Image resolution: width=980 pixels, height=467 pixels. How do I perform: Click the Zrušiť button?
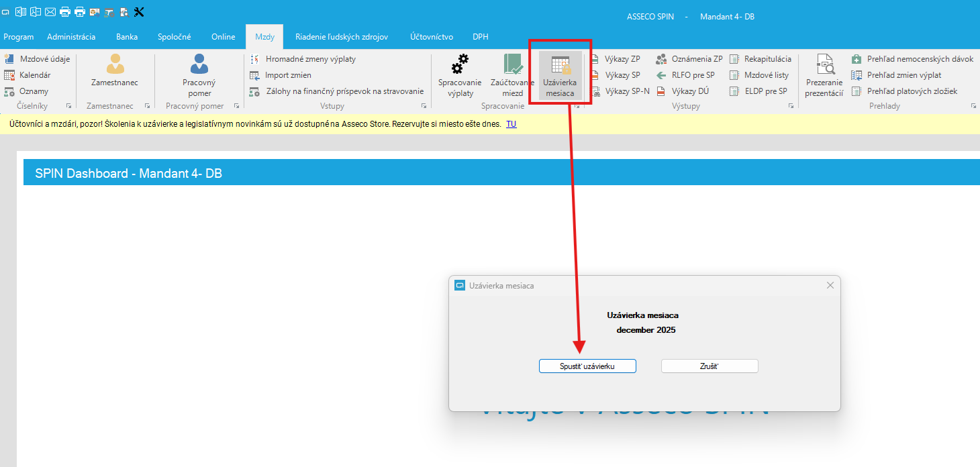pos(709,366)
